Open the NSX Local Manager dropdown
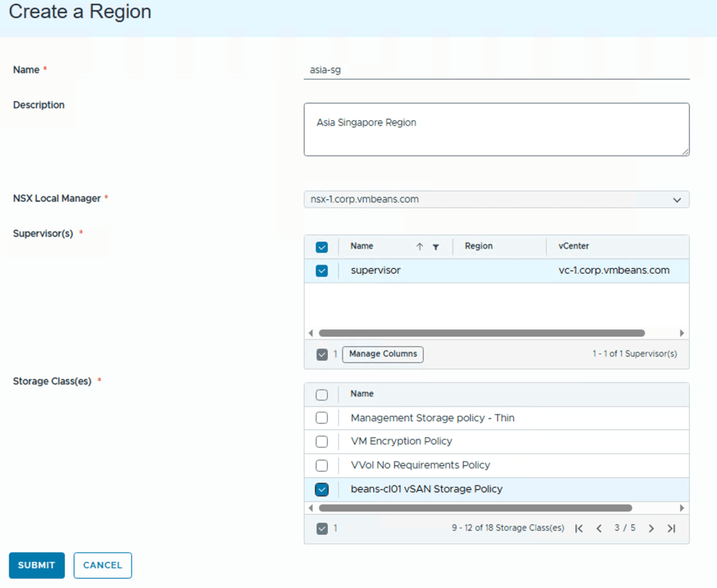717x588 pixels. 496,199
